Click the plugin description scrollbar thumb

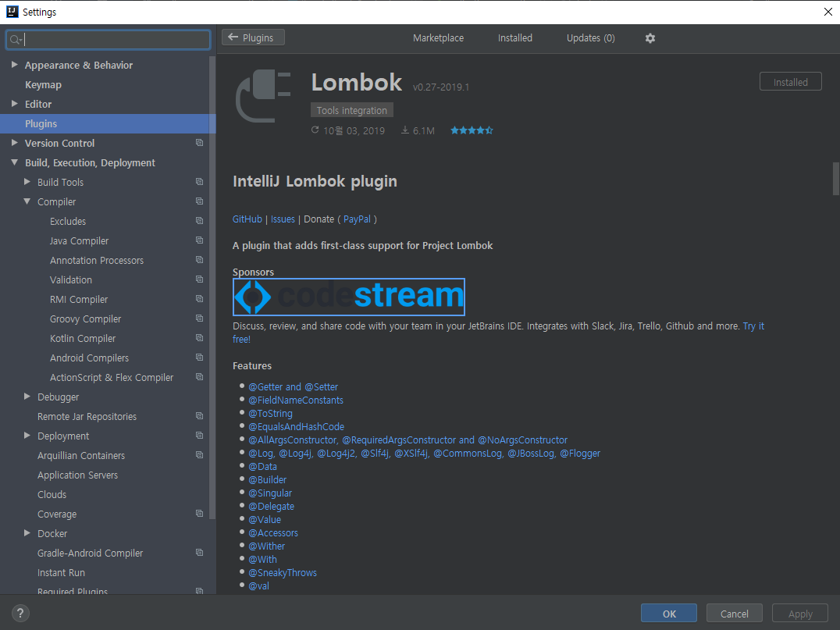835,179
